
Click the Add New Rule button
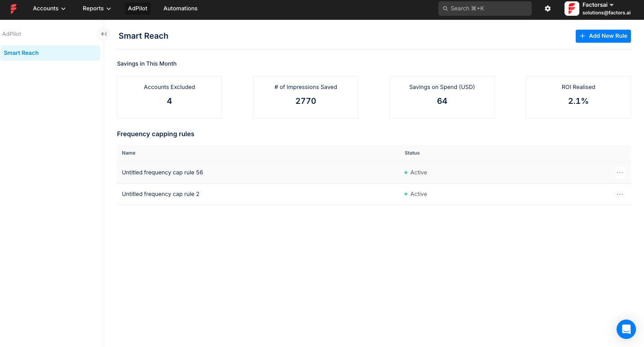pyautogui.click(x=603, y=36)
